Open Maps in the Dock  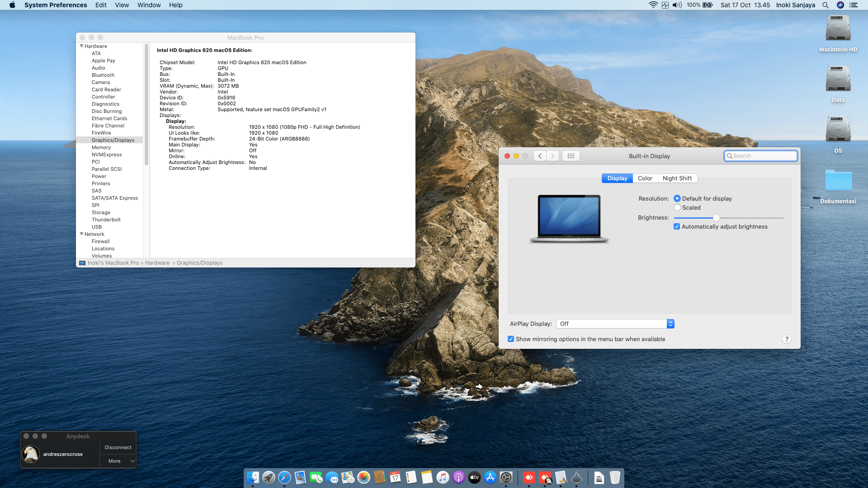pyautogui.click(x=348, y=477)
